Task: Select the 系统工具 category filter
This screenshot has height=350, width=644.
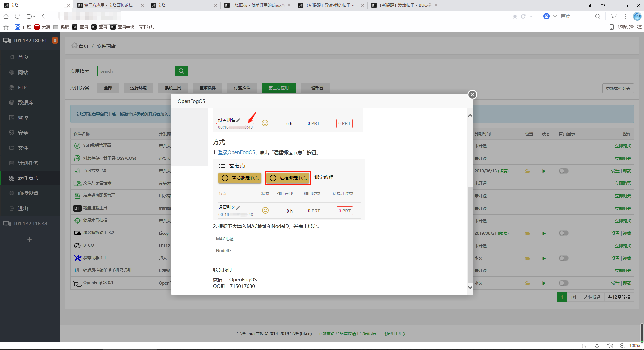Action: [173, 88]
